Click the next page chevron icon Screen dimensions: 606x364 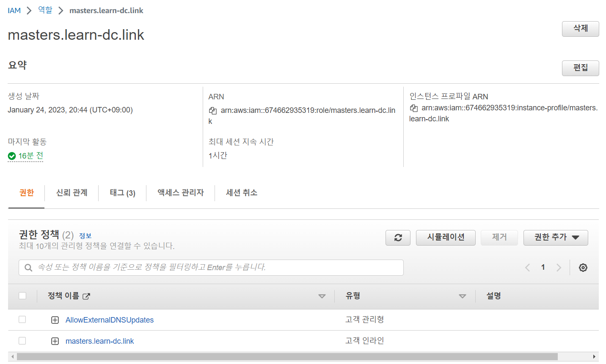(559, 267)
